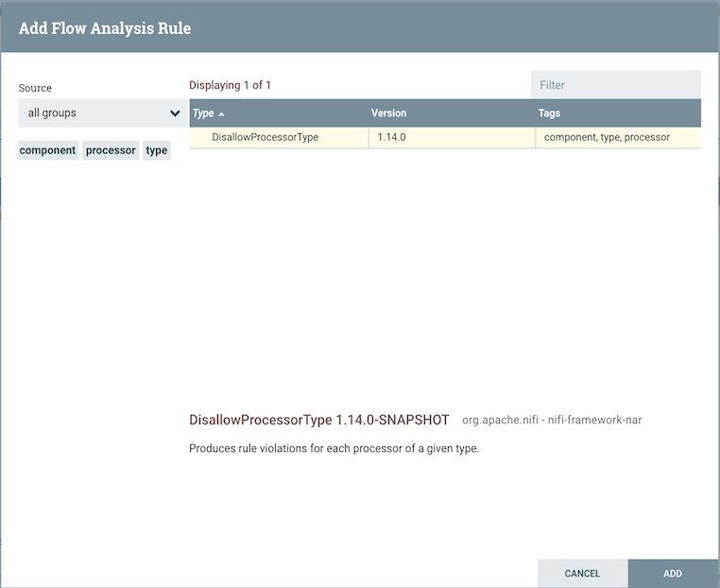The width and height of the screenshot is (720, 588).
Task: Sort the table by Type column
Action: point(203,113)
